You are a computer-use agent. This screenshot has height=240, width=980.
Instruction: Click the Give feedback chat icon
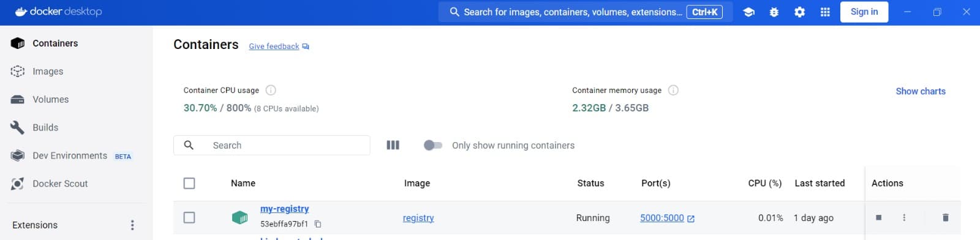(306, 47)
